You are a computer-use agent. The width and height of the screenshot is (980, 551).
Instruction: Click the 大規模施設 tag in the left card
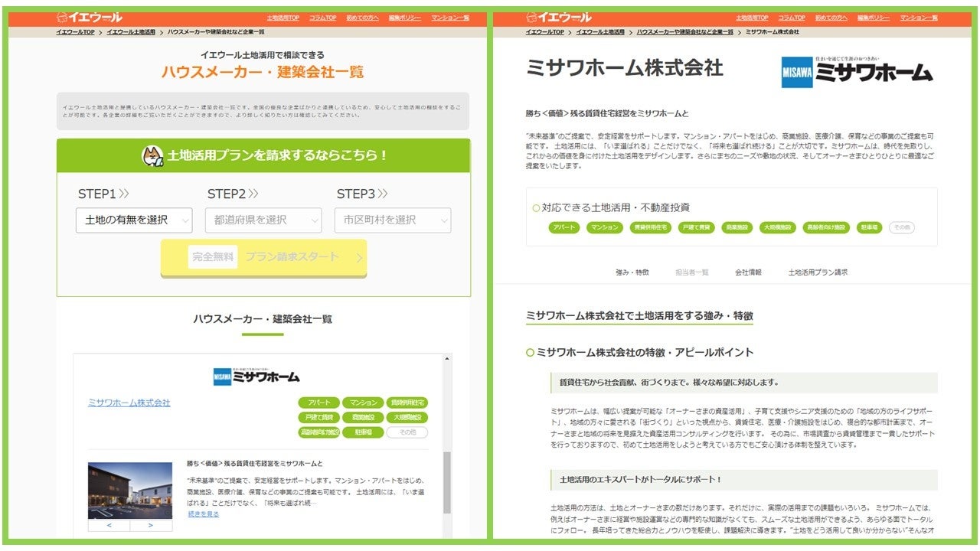407,418
